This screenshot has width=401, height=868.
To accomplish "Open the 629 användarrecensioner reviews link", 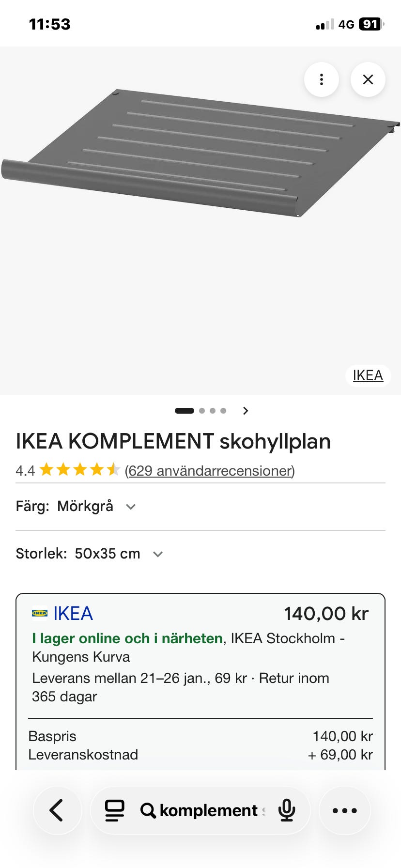I will 210,470.
